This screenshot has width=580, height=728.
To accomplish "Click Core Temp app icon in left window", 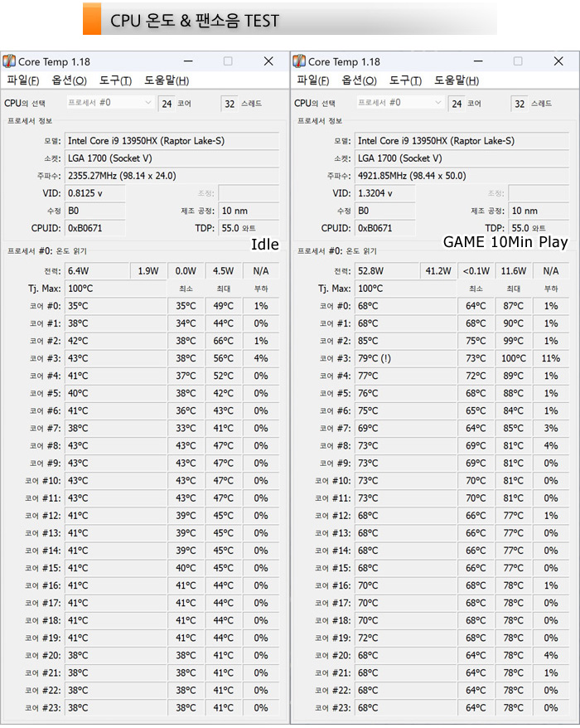I will click(9, 61).
